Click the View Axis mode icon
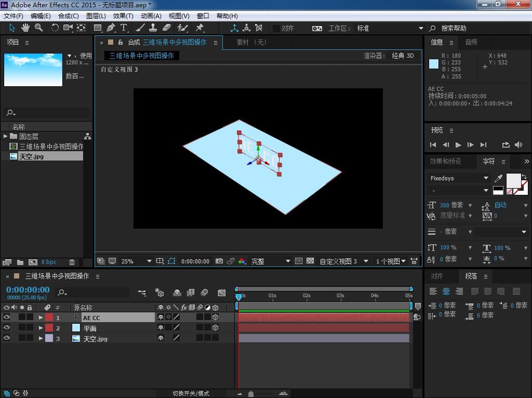This screenshot has height=398, width=532. 259,28
